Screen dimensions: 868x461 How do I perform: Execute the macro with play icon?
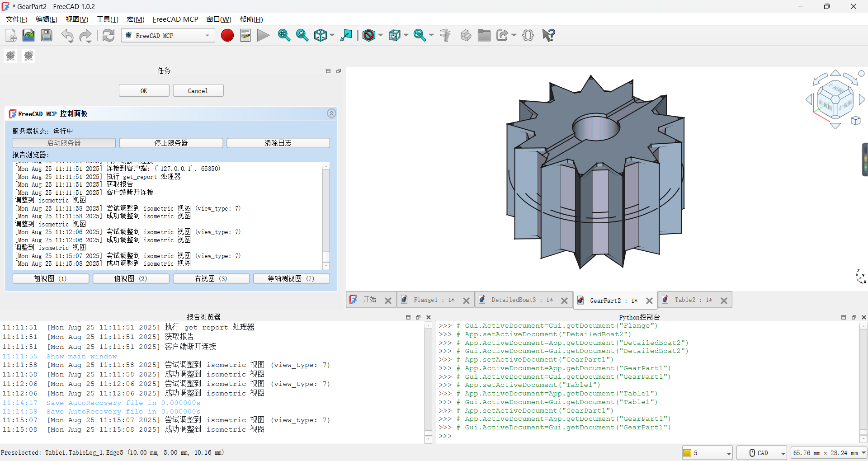tap(263, 35)
